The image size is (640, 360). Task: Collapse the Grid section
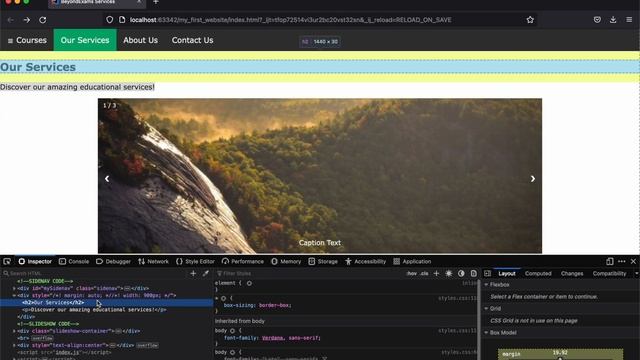[x=487, y=309]
